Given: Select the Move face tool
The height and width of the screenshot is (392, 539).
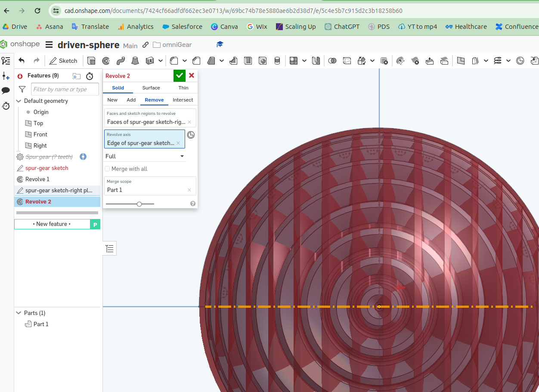Looking at the screenshot, I should (x=430, y=61).
